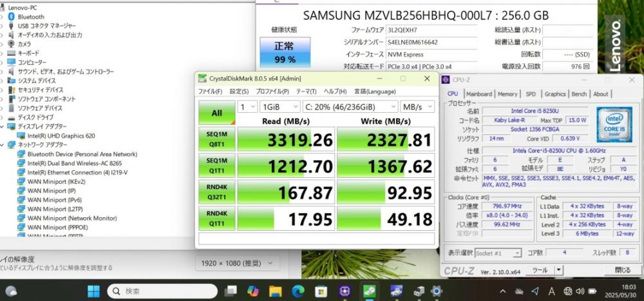Open File Explorer from the taskbar
This screenshot has width=644, height=301.
pos(275,291)
